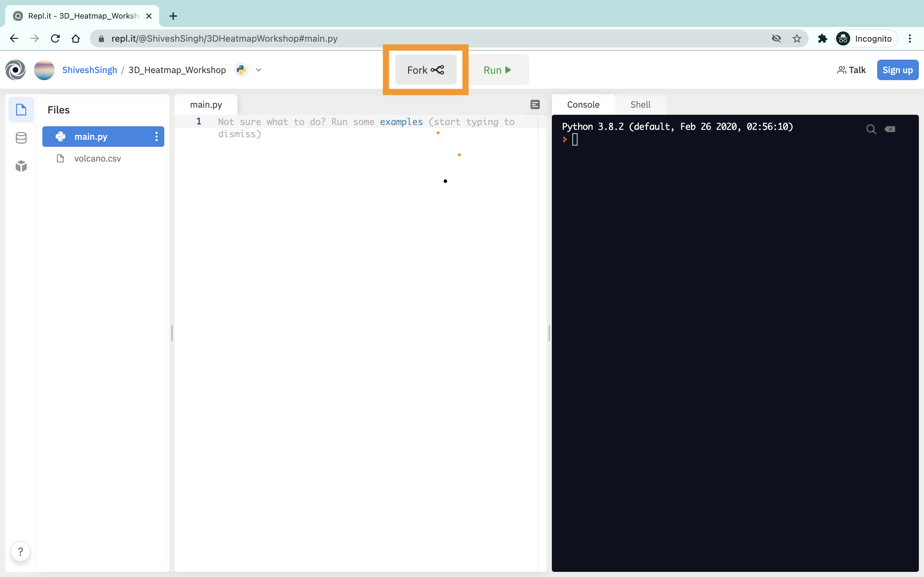This screenshot has height=577, width=924.
Task: Clear the console with the eraser icon
Action: click(890, 130)
